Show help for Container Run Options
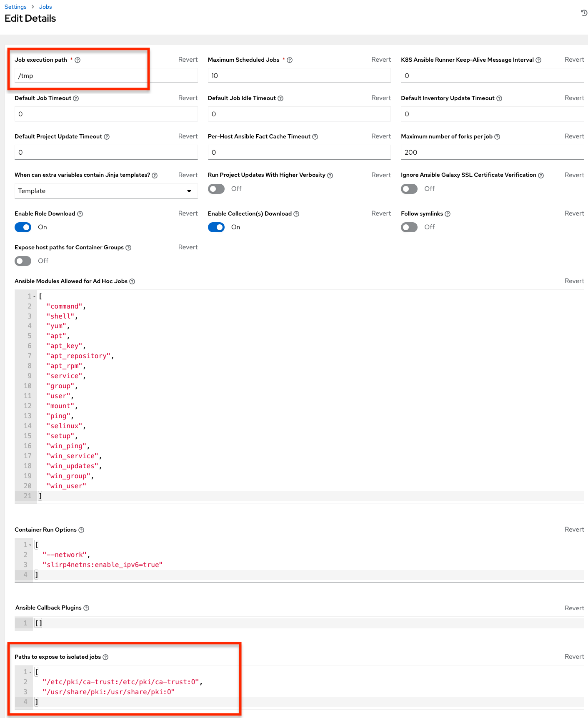This screenshot has height=718, width=588. 81,530
